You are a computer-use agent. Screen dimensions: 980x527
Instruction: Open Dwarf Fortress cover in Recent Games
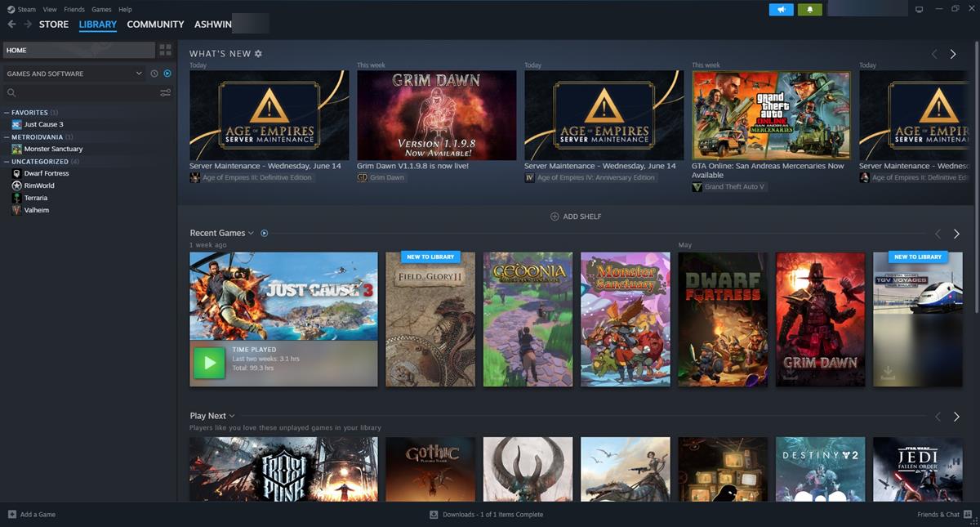pos(723,319)
